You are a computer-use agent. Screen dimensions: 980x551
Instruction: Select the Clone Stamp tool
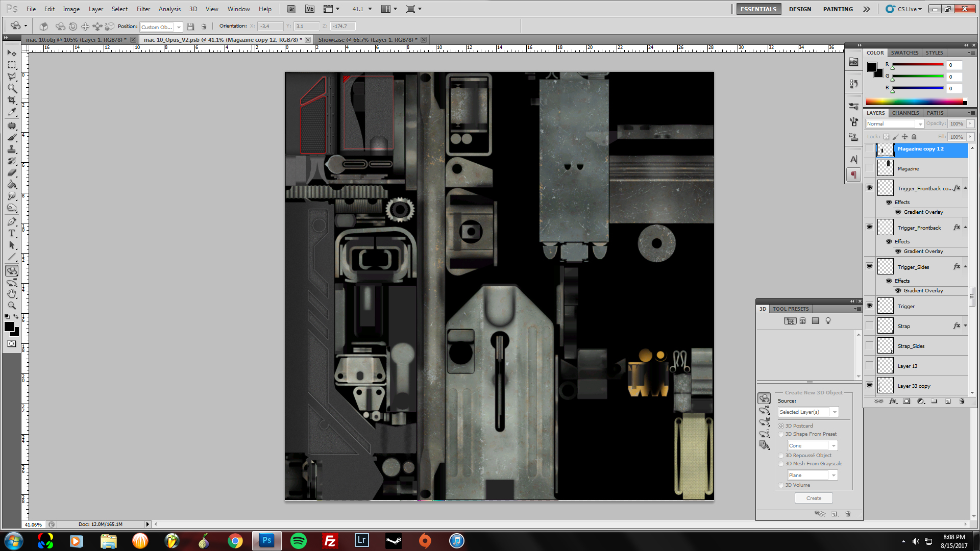pyautogui.click(x=12, y=149)
